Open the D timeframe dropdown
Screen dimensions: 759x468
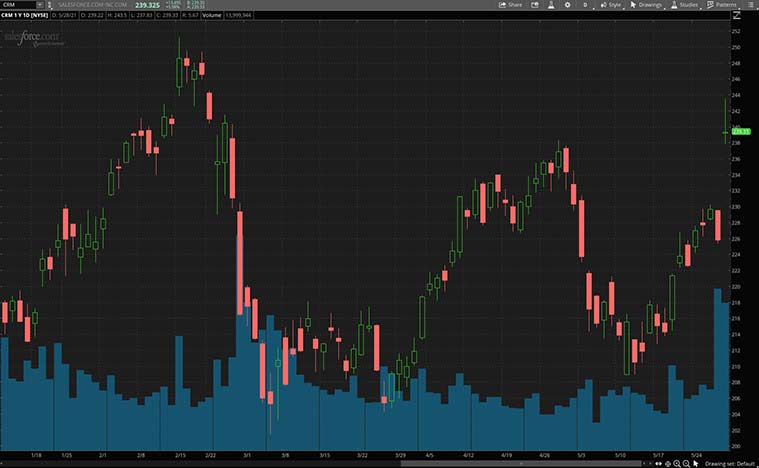586,5
